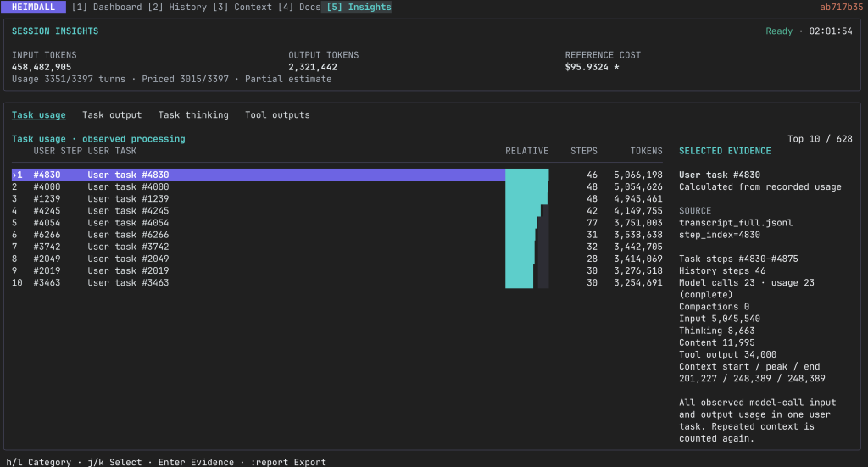Viewport: 868px width, 467px height.
Task: Click the Top 10 / 628 counter
Action: [x=820, y=139]
